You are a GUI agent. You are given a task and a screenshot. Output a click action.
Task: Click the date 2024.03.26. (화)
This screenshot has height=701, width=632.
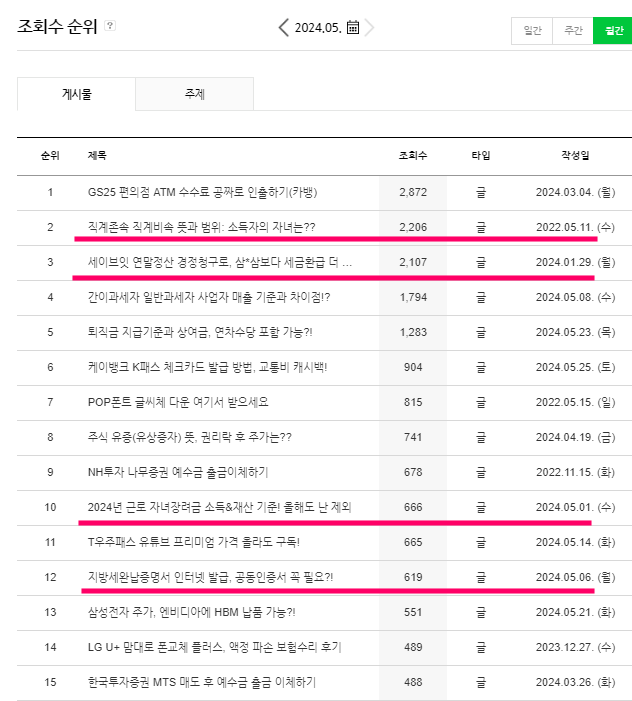(x=575, y=682)
